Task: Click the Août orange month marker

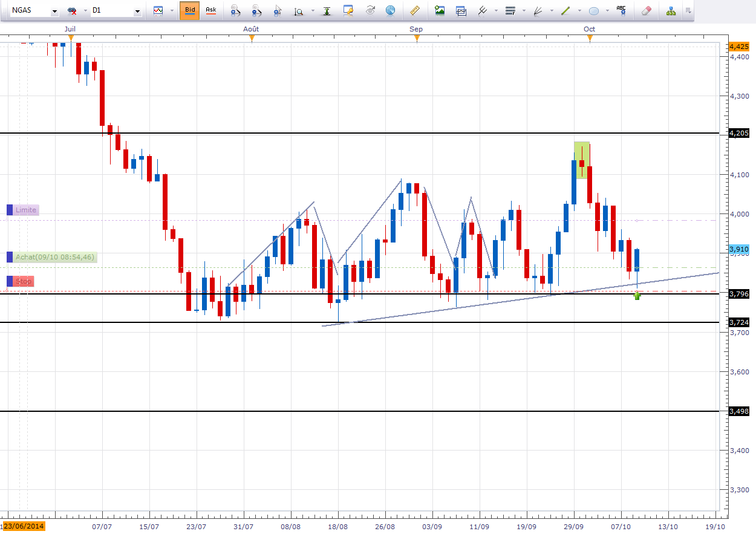Action: tap(252, 38)
